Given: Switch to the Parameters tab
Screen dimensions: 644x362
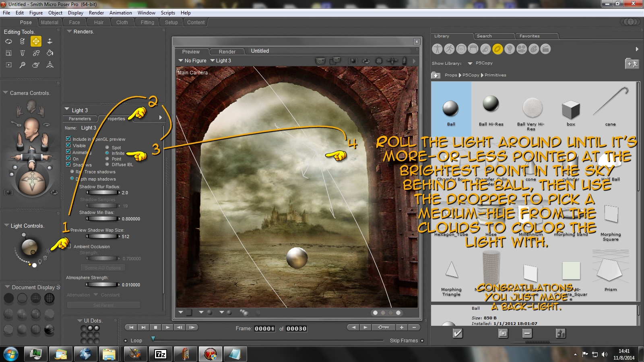Looking at the screenshot, I should tap(80, 119).
